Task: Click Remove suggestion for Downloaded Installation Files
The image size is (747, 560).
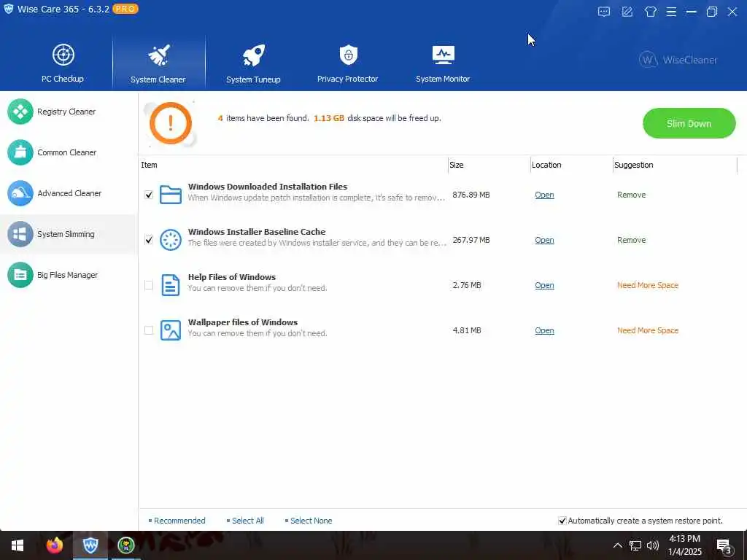Action: 631,195
